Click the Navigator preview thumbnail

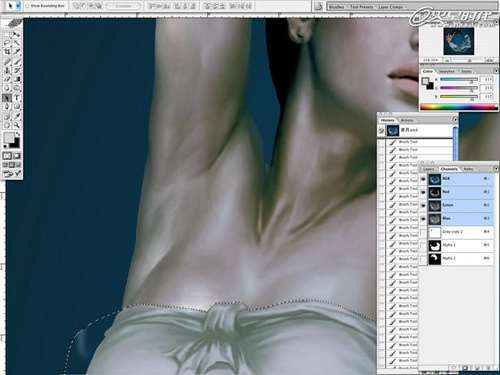tap(459, 41)
